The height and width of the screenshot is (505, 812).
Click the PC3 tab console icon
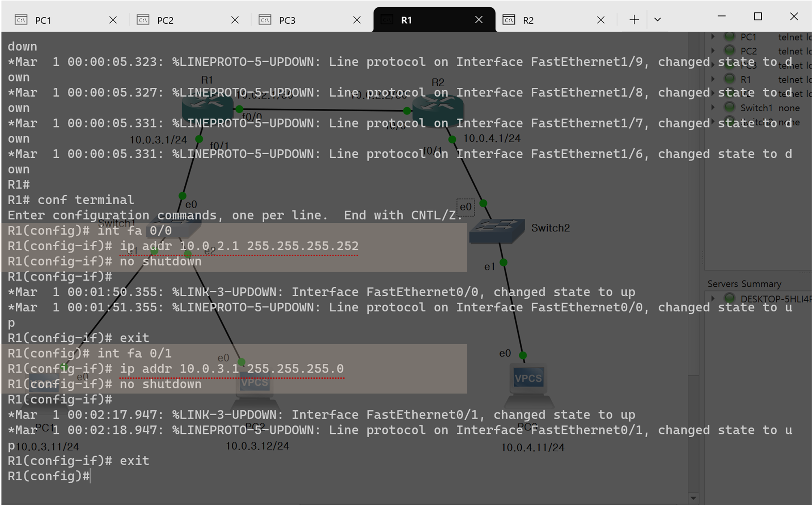(x=265, y=19)
